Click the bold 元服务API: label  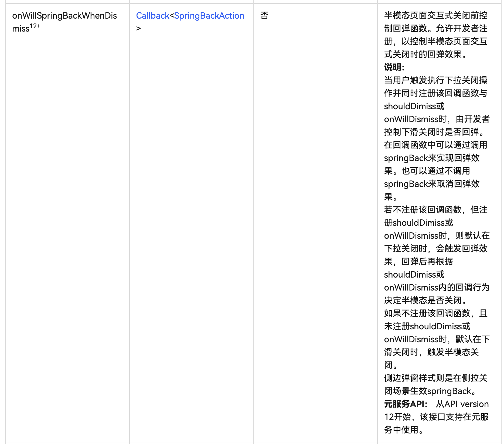tap(406, 404)
